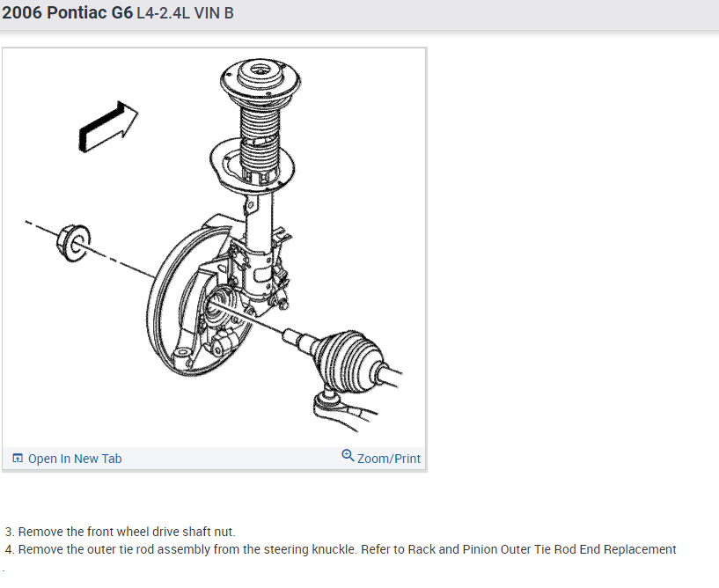The width and height of the screenshot is (719, 588).
Task: Click step 3 drive shaft nut text
Action: pyautogui.click(x=121, y=532)
